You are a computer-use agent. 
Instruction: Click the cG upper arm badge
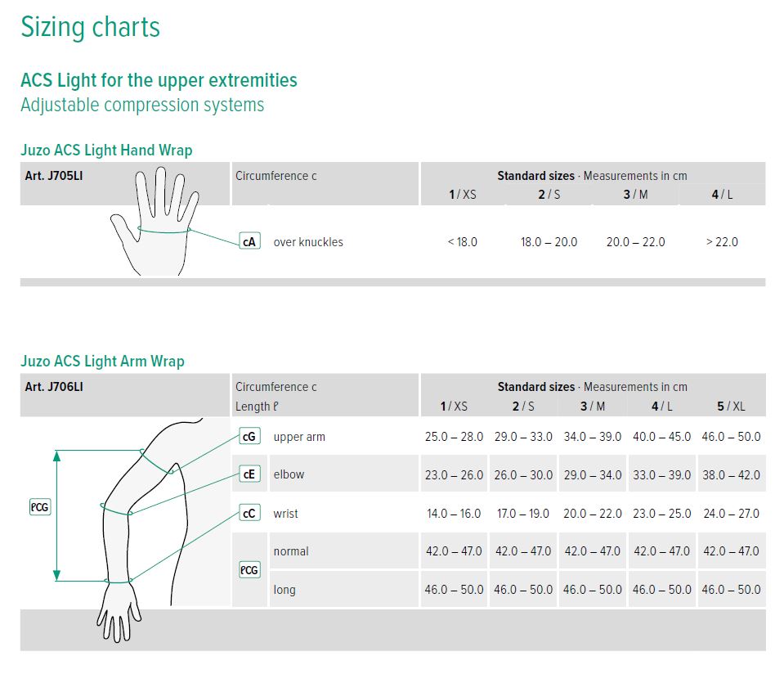(x=249, y=436)
